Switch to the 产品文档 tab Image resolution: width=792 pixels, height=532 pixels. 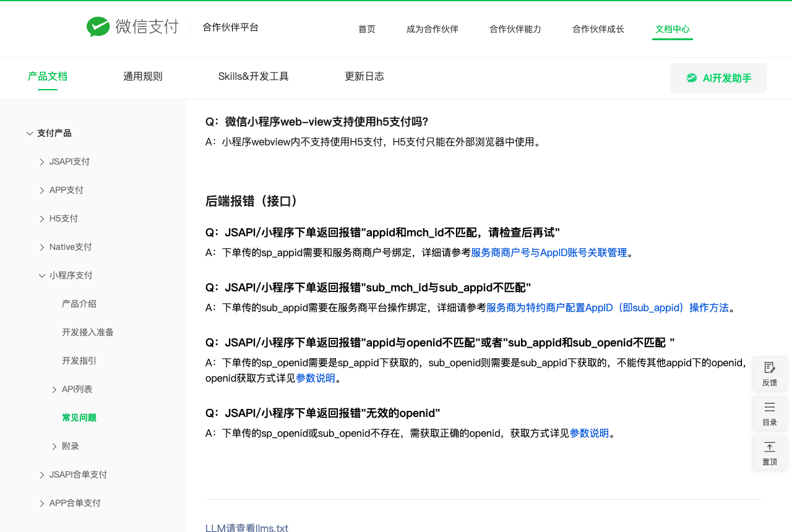click(x=48, y=77)
